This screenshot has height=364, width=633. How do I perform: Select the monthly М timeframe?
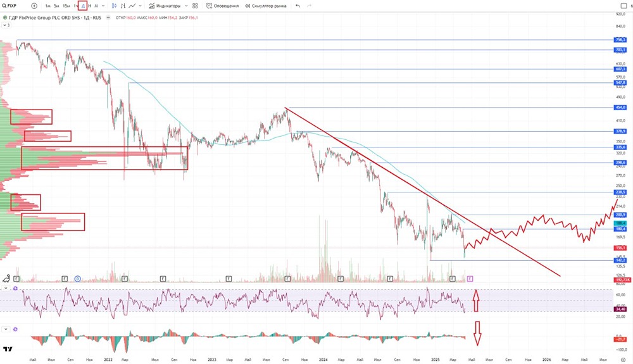click(96, 6)
